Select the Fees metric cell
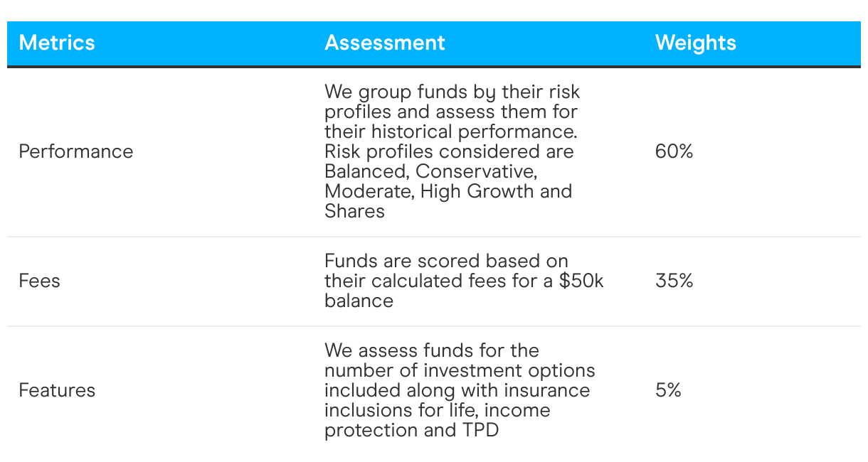The image size is (868, 462). pos(40,281)
